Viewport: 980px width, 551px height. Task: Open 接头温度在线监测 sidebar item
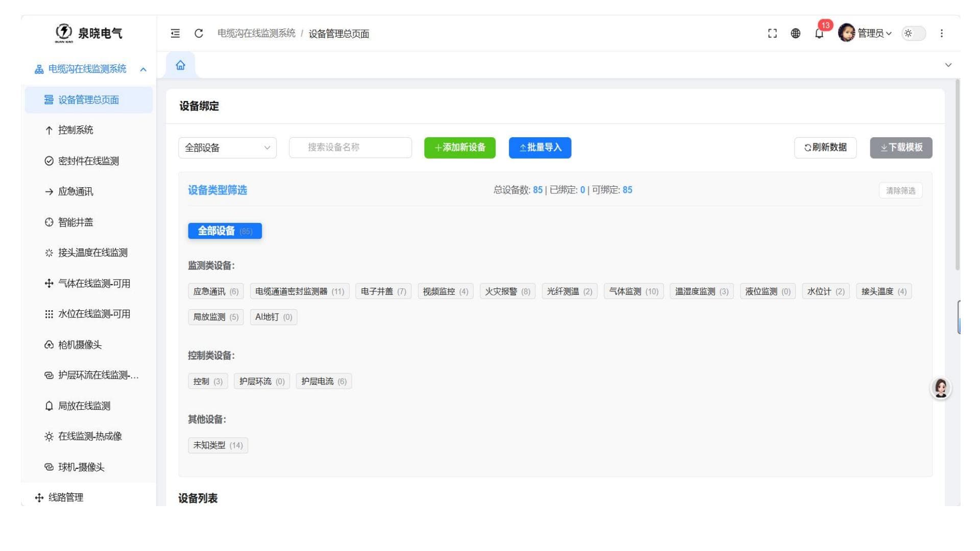pyautogui.click(x=89, y=253)
